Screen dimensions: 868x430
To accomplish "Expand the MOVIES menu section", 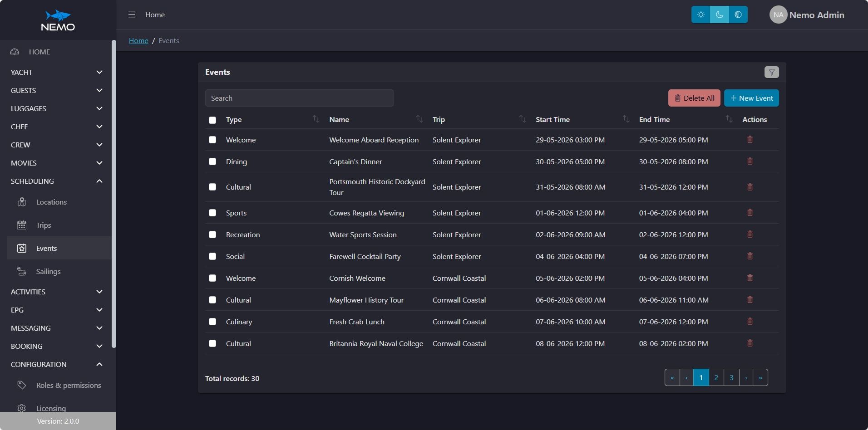I will [x=56, y=163].
